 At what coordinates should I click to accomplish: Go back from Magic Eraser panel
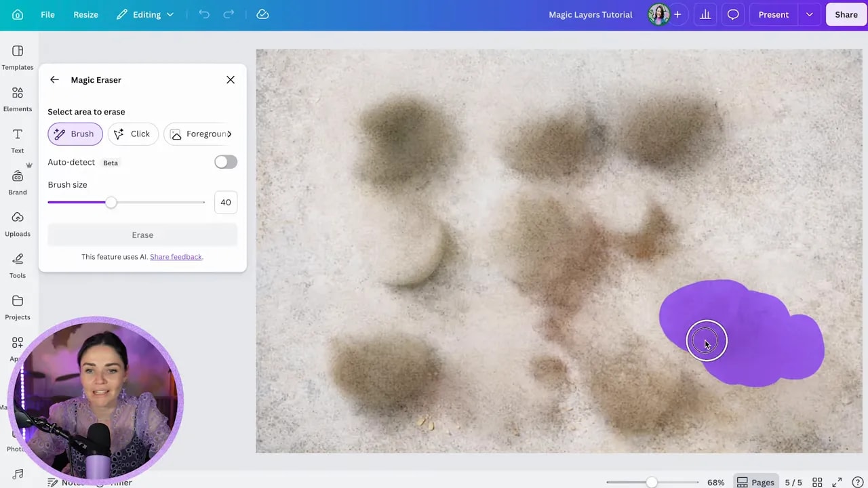pyautogui.click(x=54, y=80)
